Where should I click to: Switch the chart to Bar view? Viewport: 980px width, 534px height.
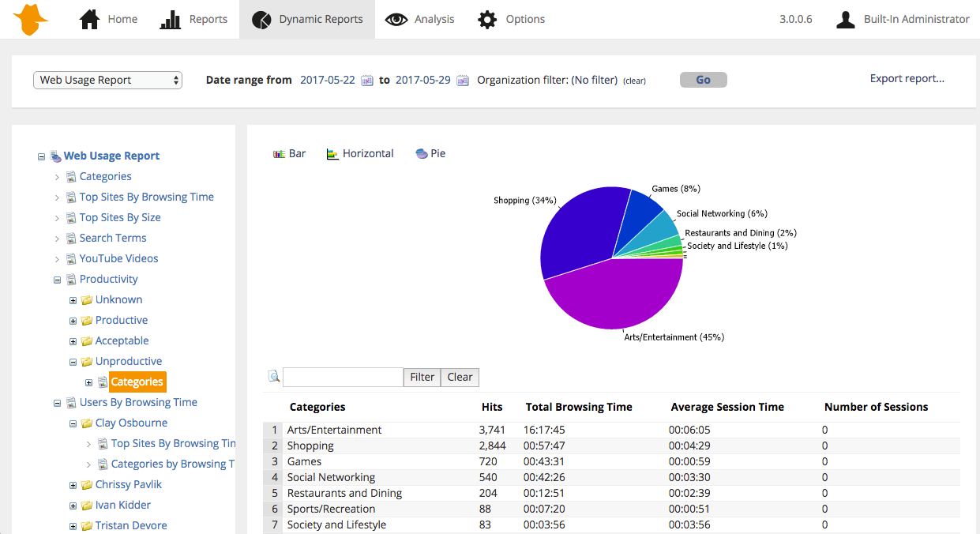tap(289, 153)
